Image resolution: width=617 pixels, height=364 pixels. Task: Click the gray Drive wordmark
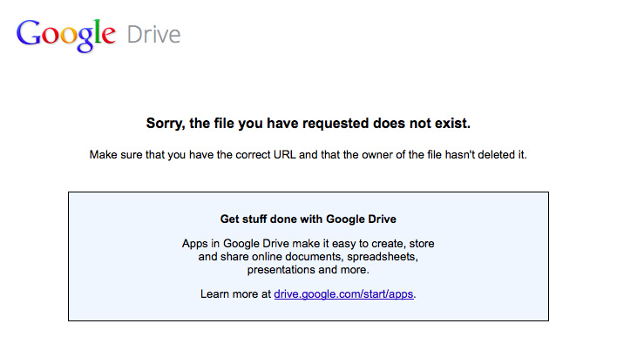[154, 35]
